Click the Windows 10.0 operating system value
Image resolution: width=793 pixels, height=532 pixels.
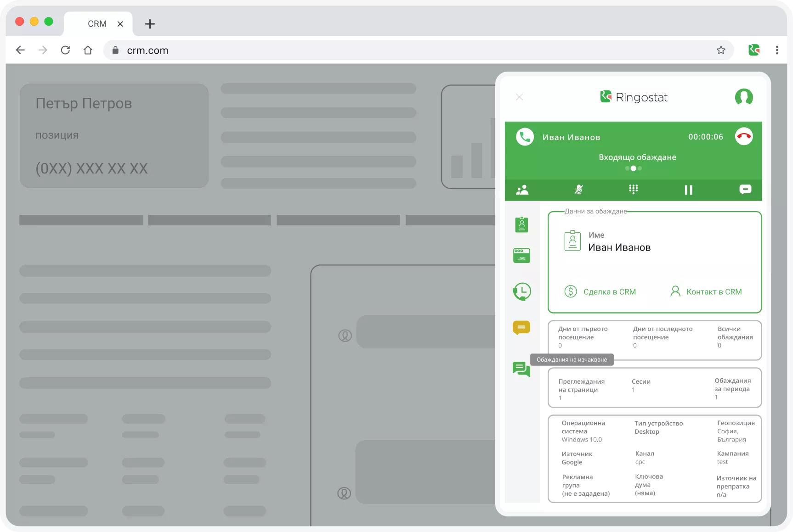click(x=582, y=440)
